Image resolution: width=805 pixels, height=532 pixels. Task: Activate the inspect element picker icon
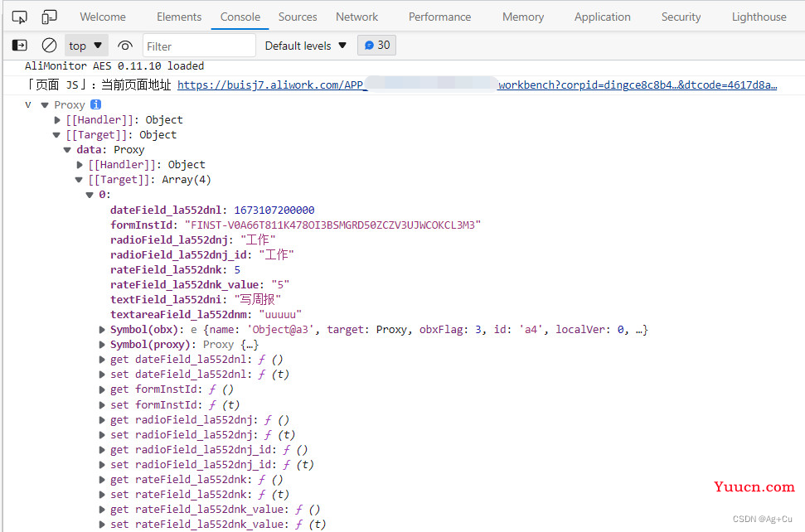pos(20,17)
